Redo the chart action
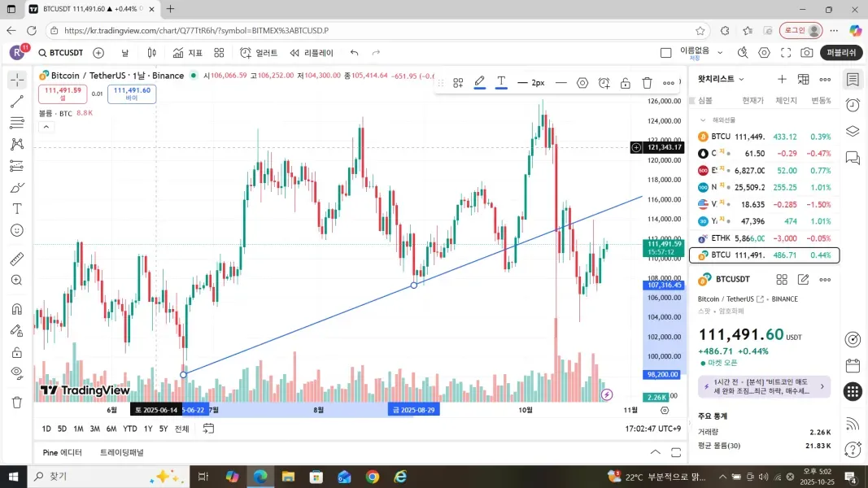The height and width of the screenshot is (488, 868). [377, 53]
